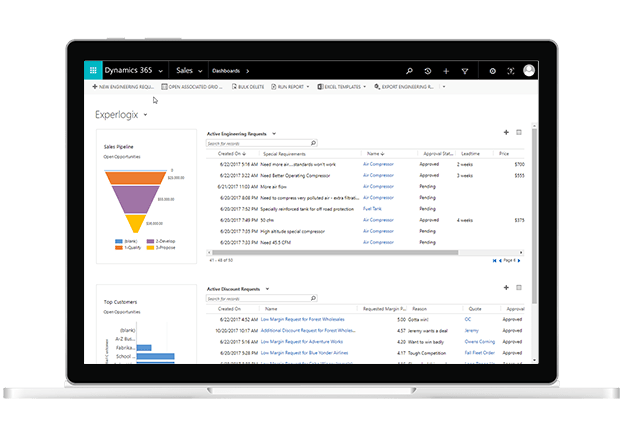Expand the Dashboards breadcrumb chevron
623x436 pixels.
pos(248,71)
